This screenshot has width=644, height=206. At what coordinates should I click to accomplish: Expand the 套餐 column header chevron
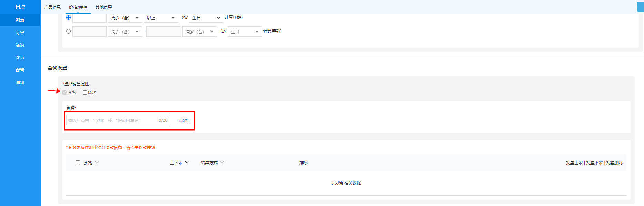[97, 162]
